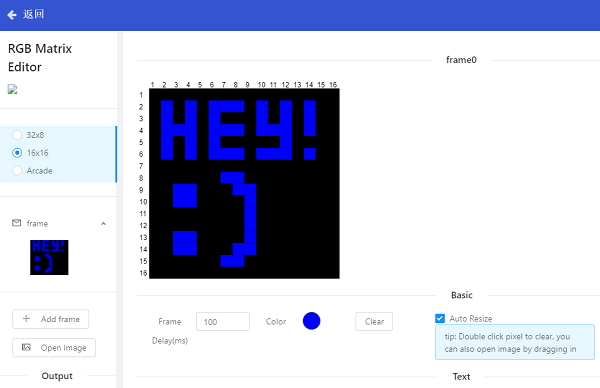This screenshot has width=600, height=388.
Task: Click the Text section label
Action: click(x=461, y=377)
